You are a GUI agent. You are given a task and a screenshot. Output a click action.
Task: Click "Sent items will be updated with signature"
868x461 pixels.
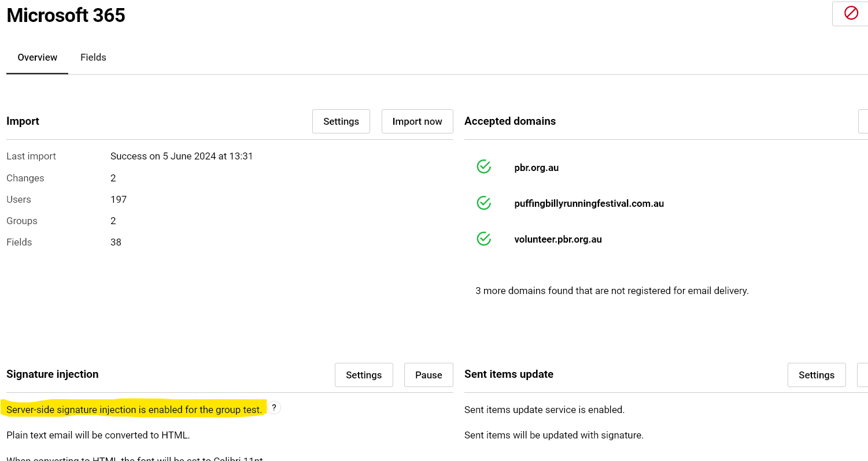[x=554, y=435]
